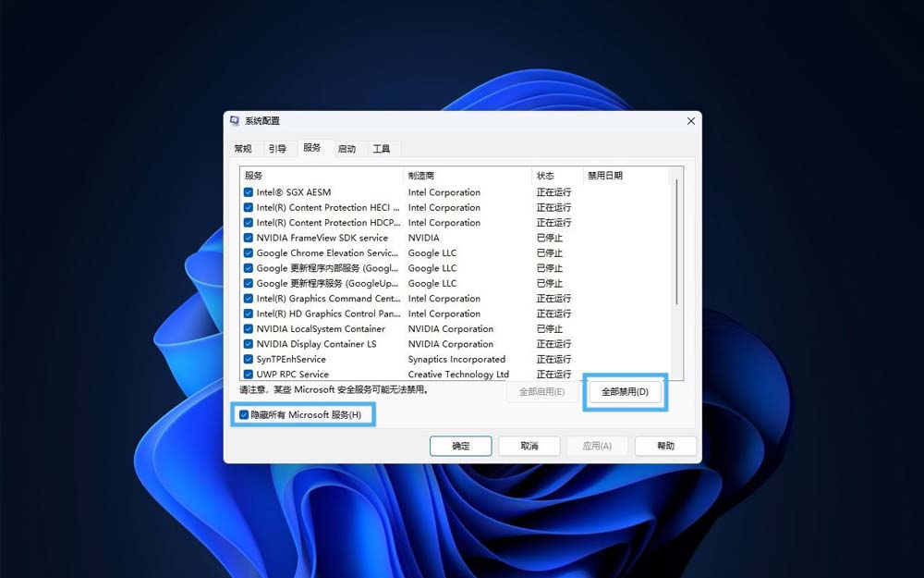Switch to the 常规 tab
The width and height of the screenshot is (924, 578).
(x=242, y=149)
